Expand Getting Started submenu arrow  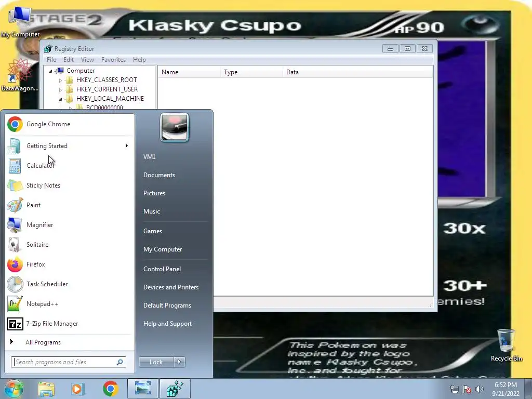tap(127, 146)
